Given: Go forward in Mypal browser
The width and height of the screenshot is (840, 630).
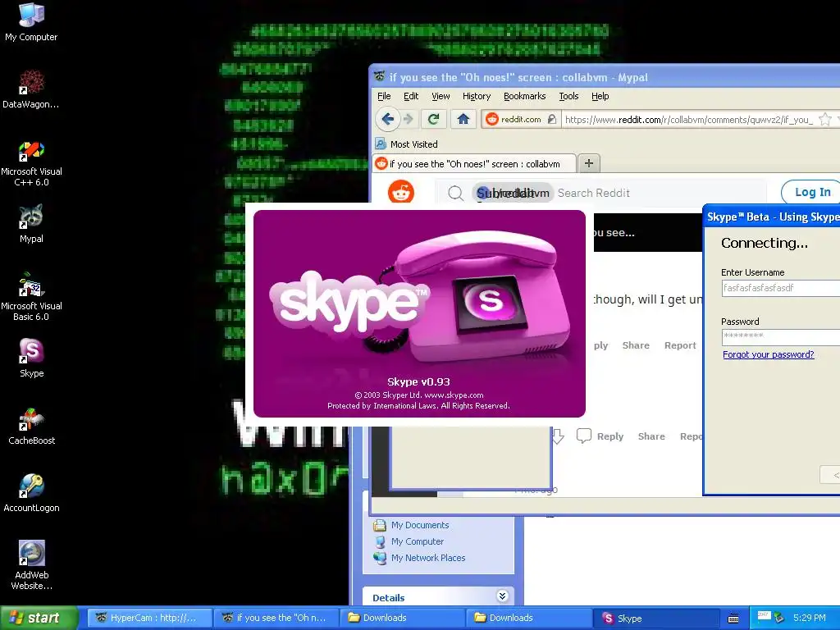Looking at the screenshot, I should click(409, 119).
